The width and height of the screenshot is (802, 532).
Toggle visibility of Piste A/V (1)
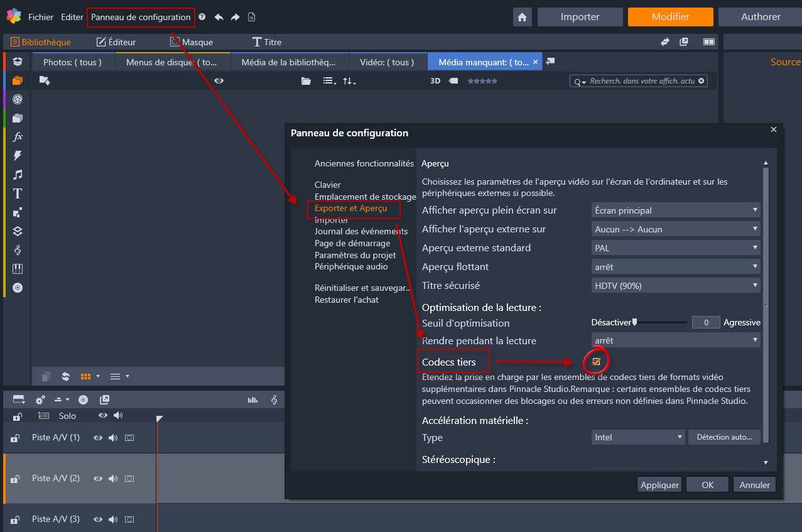point(98,438)
